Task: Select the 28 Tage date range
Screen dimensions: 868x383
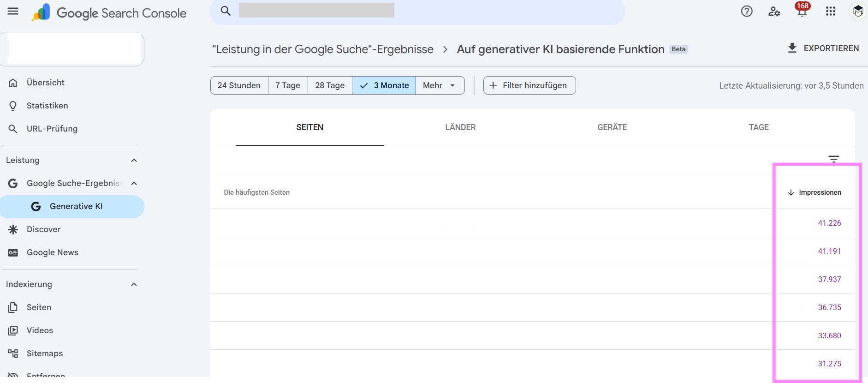Action: (x=330, y=85)
